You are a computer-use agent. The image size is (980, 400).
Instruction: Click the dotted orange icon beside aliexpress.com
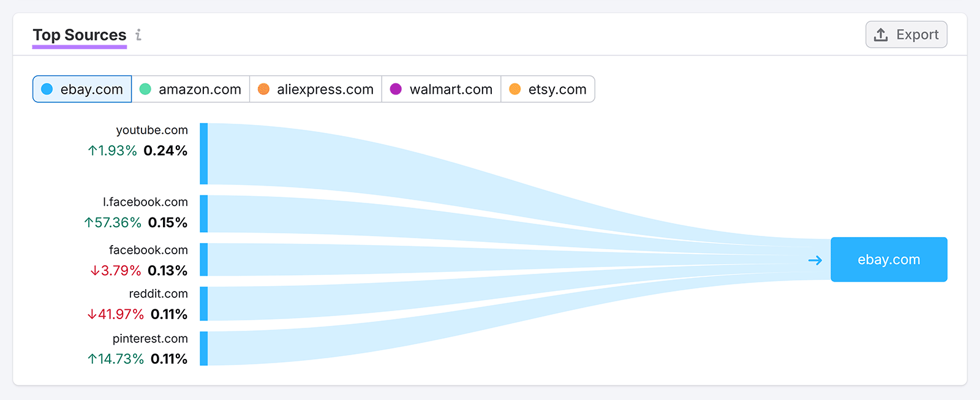click(264, 89)
